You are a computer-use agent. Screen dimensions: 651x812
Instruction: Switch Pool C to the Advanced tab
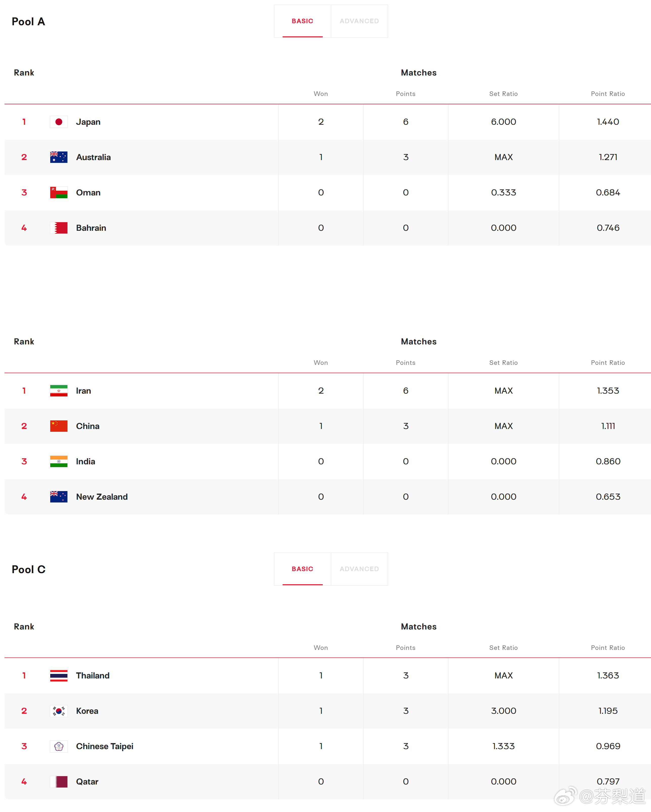[x=359, y=569]
